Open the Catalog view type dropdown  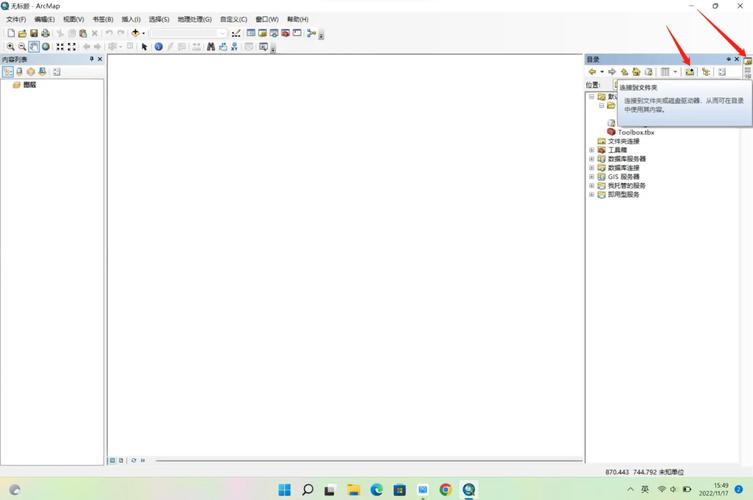point(675,72)
